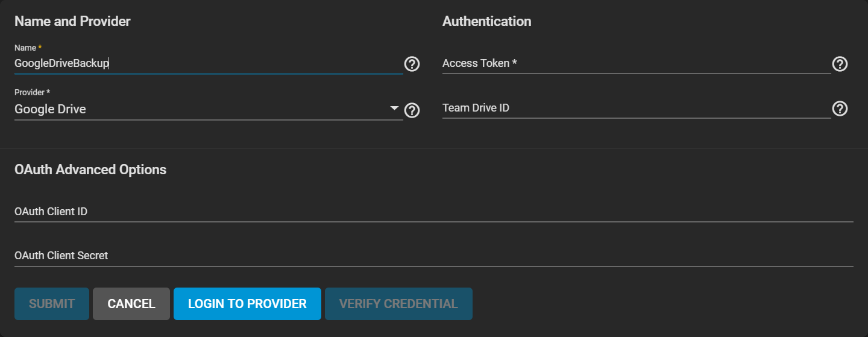Click the Team Drive ID help icon
This screenshot has height=337, width=868.
click(840, 109)
